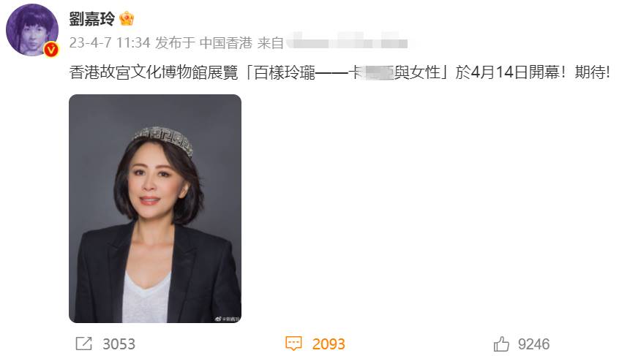Click the gold crown membership icon
630x364 pixels.
pos(127,18)
